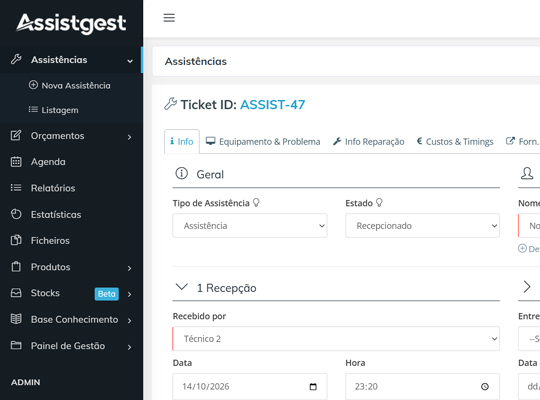This screenshot has height=400, width=540.
Task: Click the lightbulb hint next to Tipo de Assistência
Action: click(256, 203)
